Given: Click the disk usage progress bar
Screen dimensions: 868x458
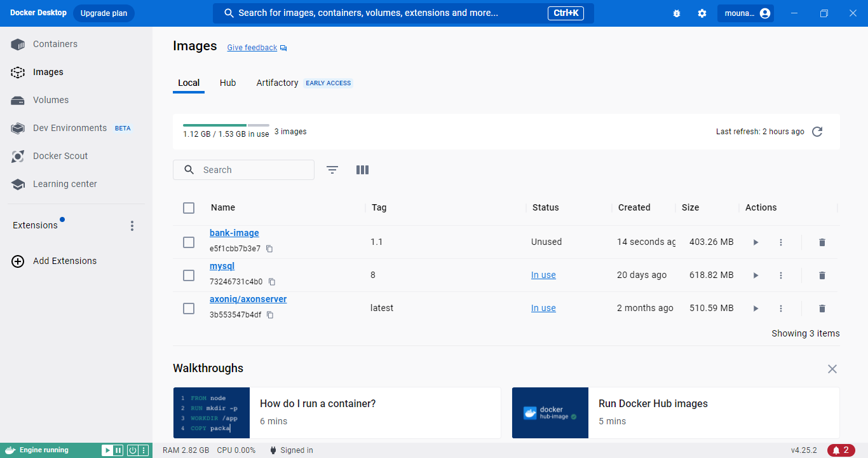Looking at the screenshot, I should [x=226, y=125].
